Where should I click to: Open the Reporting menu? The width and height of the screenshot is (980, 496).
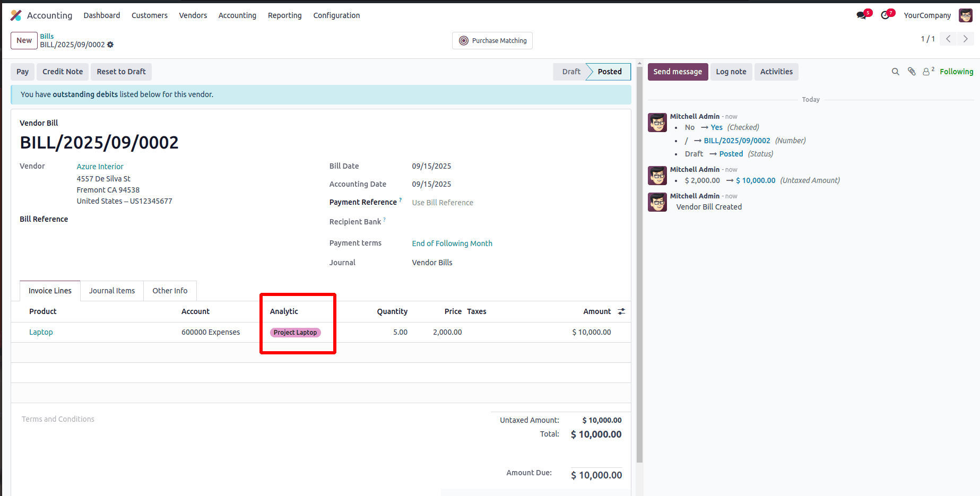[x=285, y=15]
